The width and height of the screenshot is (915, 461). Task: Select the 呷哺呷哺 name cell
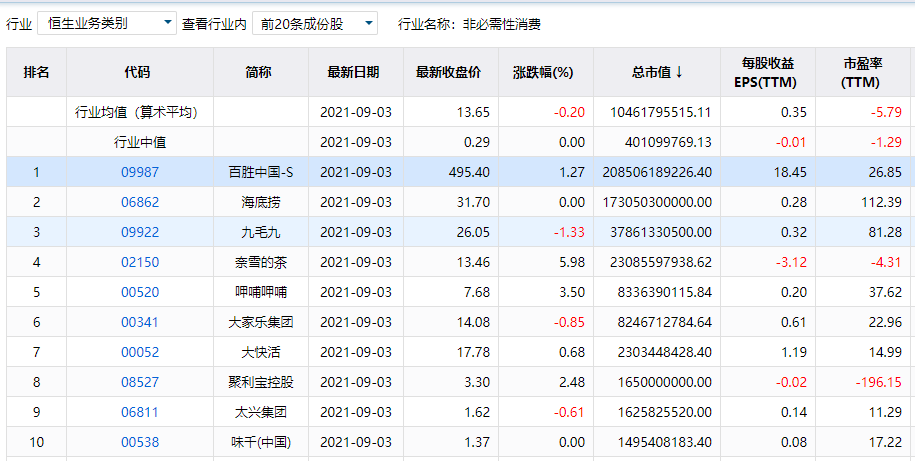[x=261, y=292]
